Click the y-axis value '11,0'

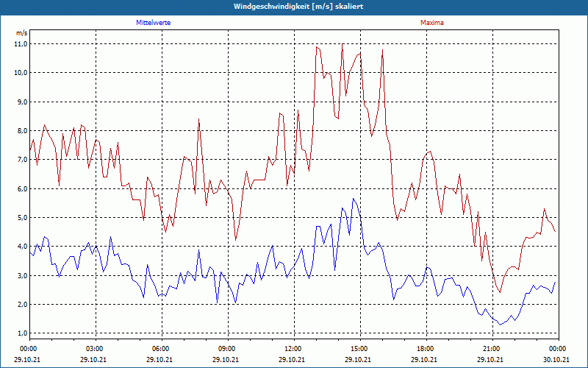point(22,44)
